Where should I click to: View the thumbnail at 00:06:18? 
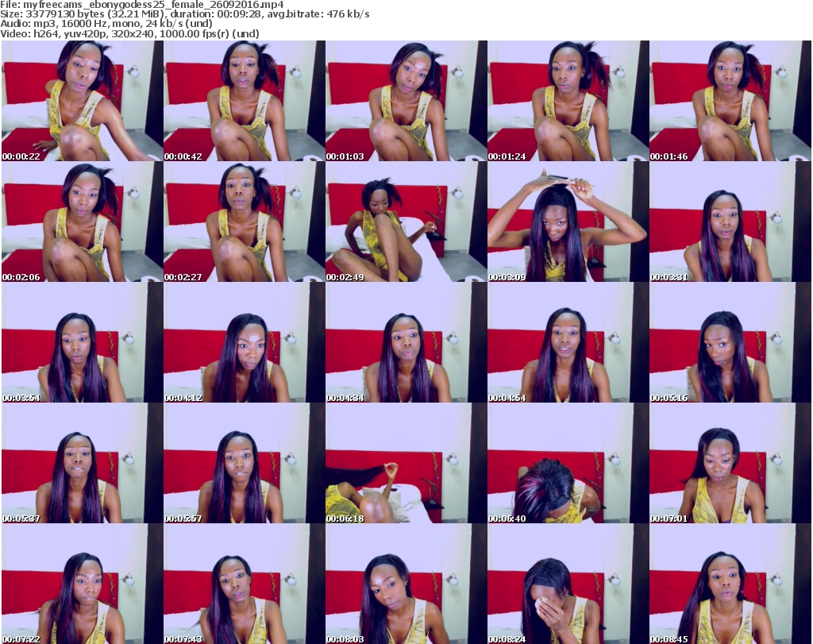(406, 463)
